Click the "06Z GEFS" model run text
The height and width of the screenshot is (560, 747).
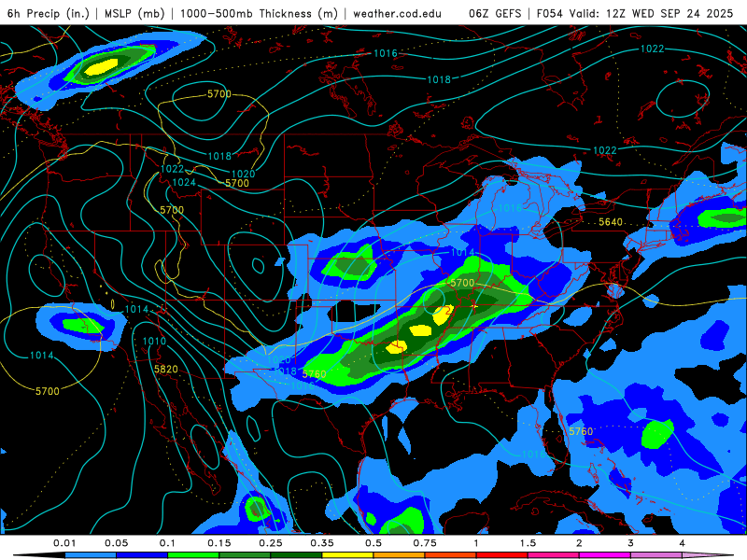(495, 13)
